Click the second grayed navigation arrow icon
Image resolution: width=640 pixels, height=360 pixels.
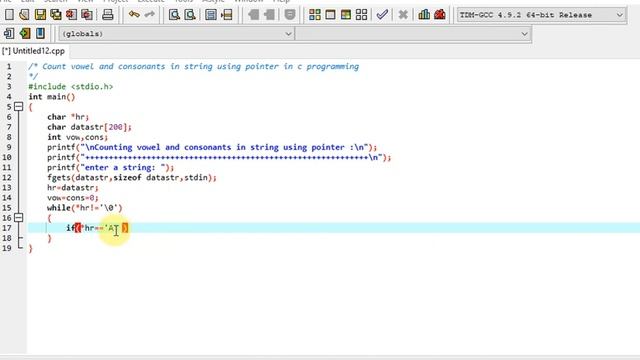269,15
